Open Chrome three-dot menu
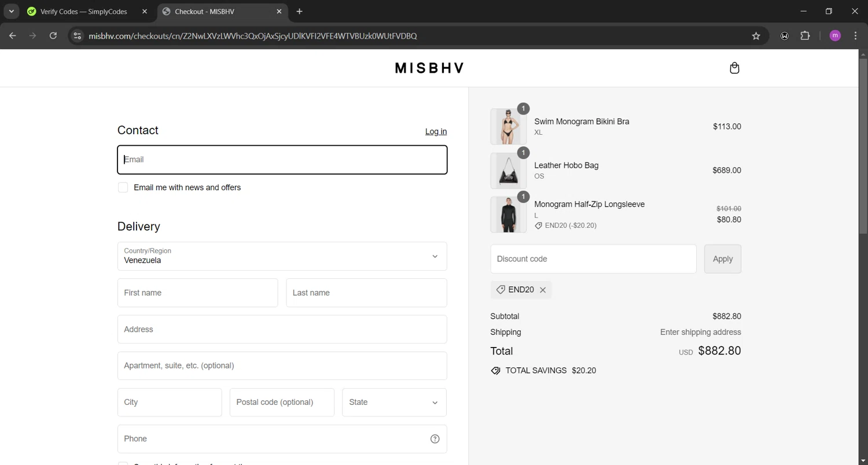The width and height of the screenshot is (868, 465). click(856, 36)
